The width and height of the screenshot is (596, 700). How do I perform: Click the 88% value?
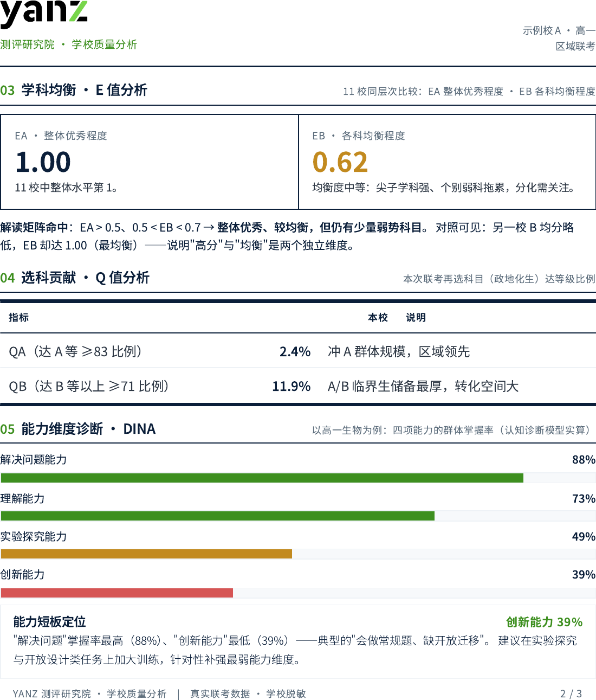584,460
